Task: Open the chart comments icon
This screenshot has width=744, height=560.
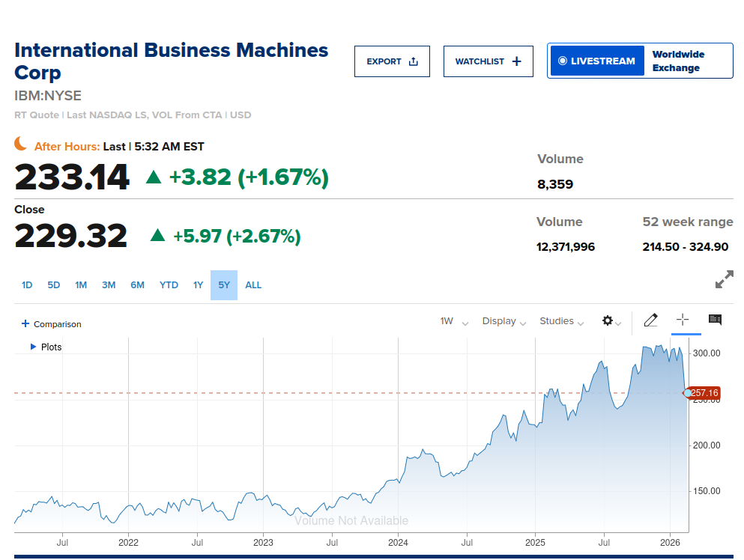Action: pyautogui.click(x=715, y=320)
